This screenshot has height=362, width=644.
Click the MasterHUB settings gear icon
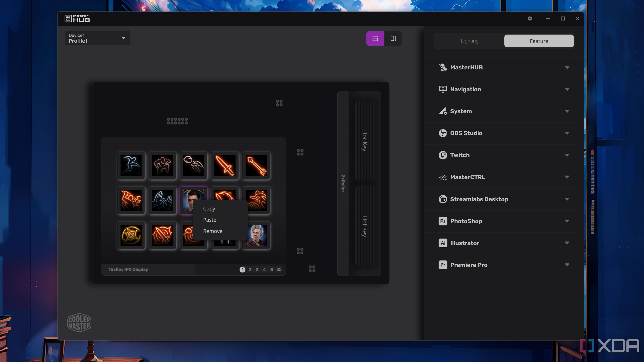530,18
